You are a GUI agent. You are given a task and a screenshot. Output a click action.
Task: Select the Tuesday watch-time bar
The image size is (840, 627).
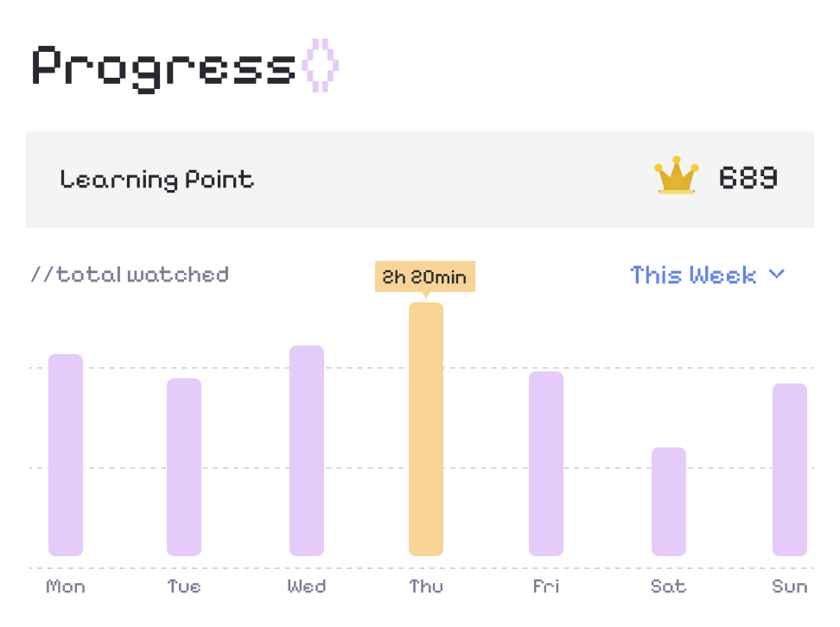184,467
